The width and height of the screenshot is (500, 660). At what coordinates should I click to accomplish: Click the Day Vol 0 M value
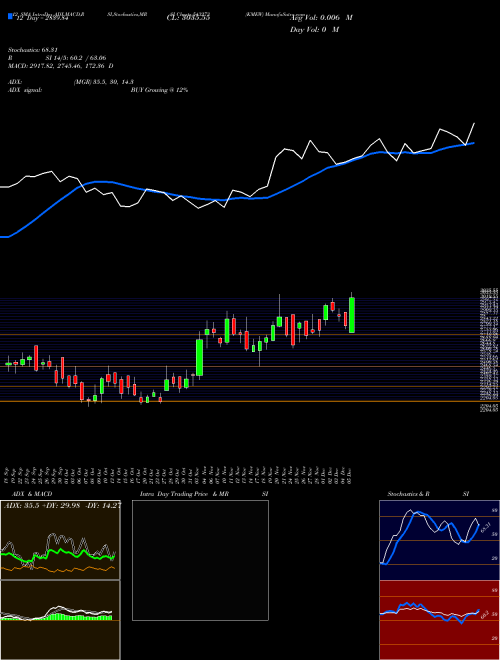coord(314,29)
